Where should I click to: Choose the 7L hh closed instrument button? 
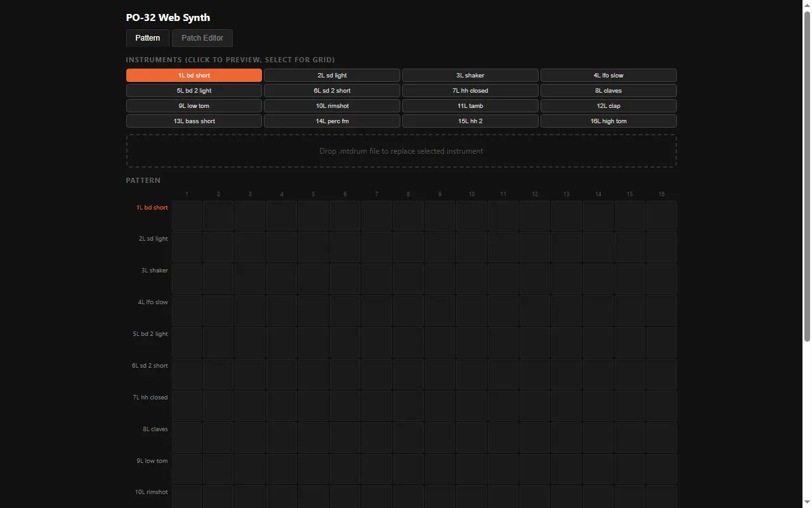470,91
